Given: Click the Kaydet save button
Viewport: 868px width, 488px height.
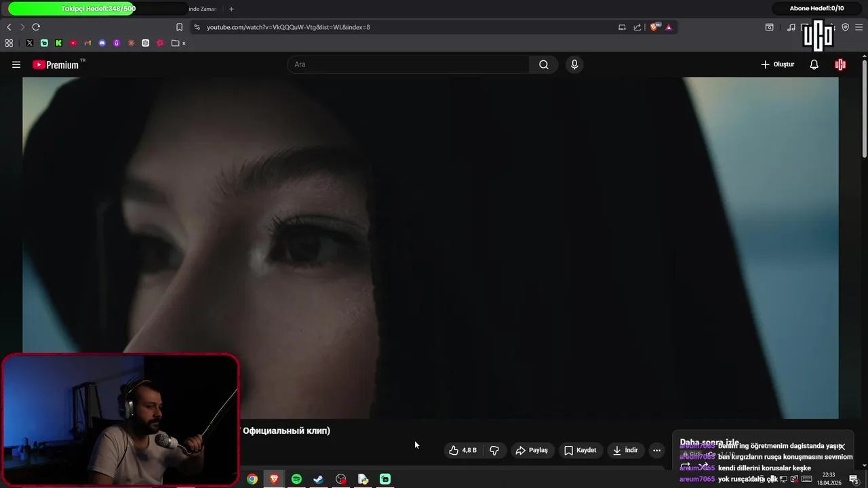Looking at the screenshot, I should 580,450.
